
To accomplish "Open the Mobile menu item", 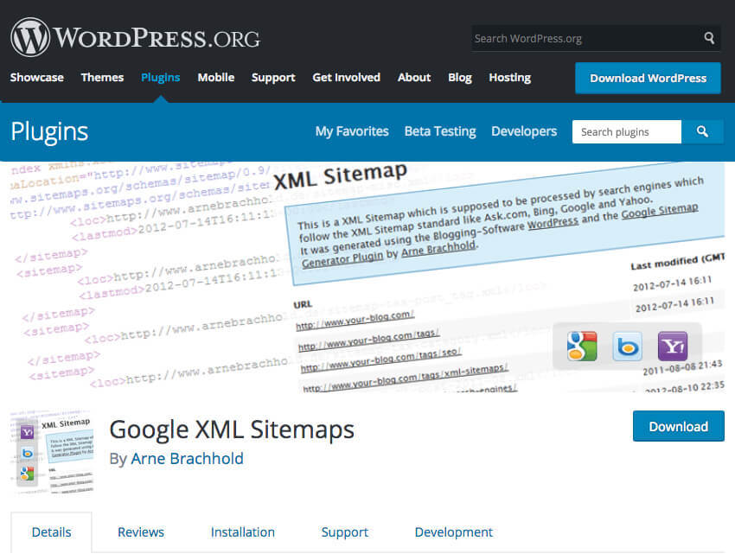I will pyautogui.click(x=216, y=77).
